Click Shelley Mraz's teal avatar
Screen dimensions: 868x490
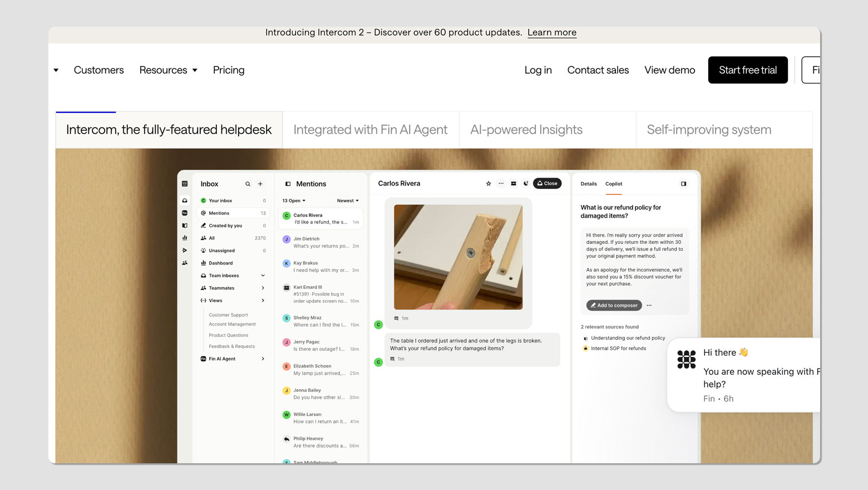(287, 318)
